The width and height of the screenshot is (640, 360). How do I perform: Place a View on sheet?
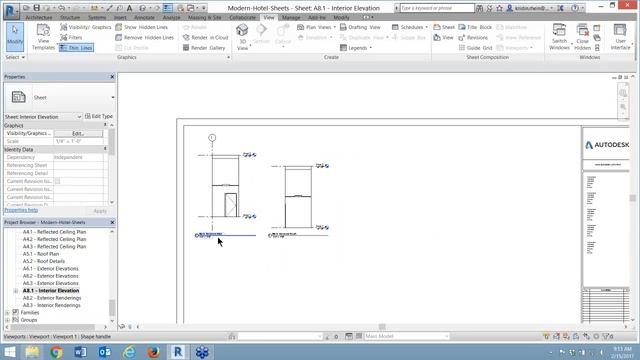tap(444, 38)
